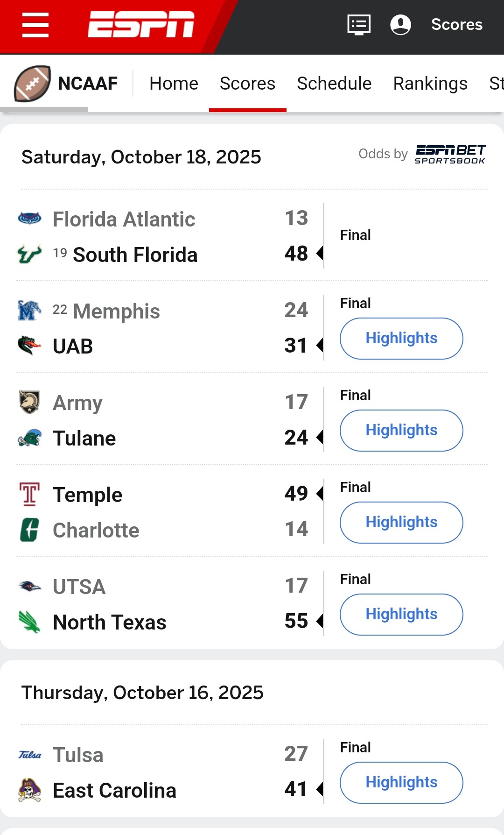Switch to the Rankings tab
Image resolution: width=504 pixels, height=835 pixels.
tap(430, 84)
